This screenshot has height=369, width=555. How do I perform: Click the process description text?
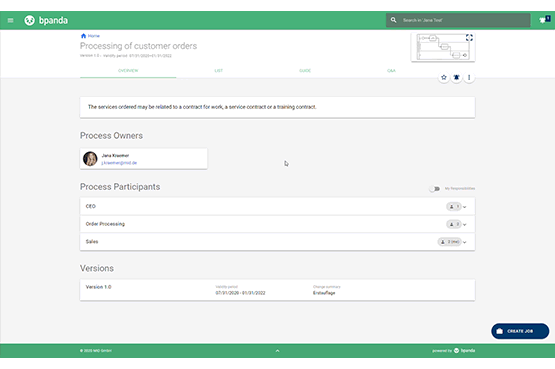202,107
